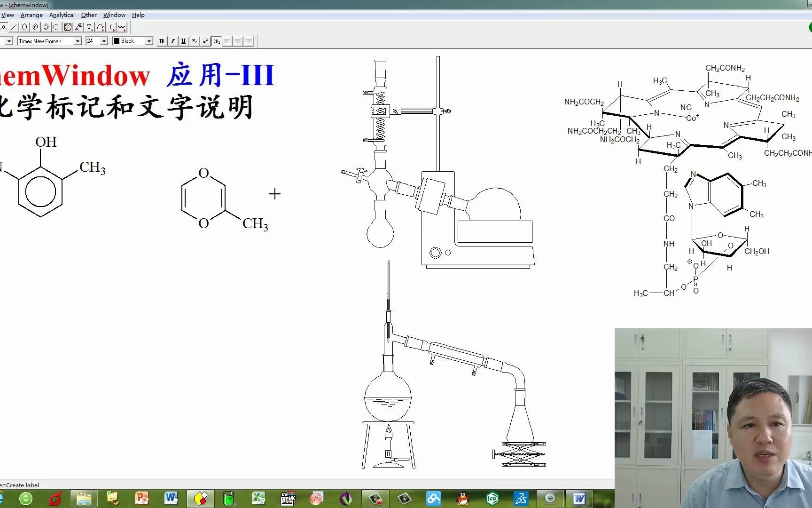Open the Other menu

click(89, 15)
